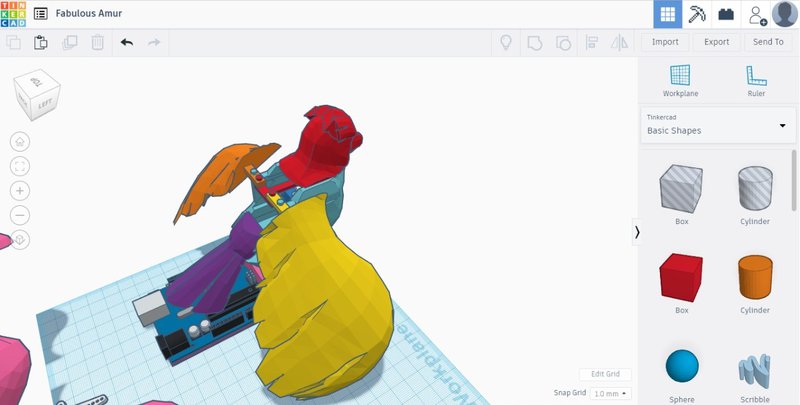Click the Send To button

click(768, 42)
